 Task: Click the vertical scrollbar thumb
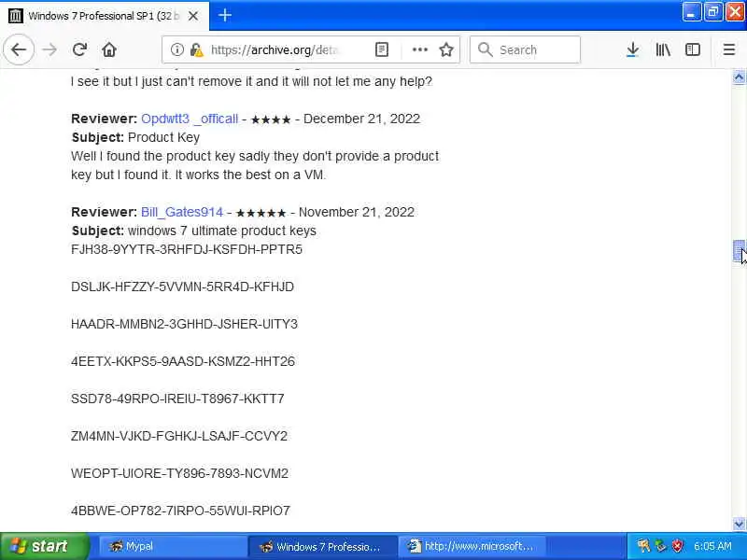click(x=739, y=251)
